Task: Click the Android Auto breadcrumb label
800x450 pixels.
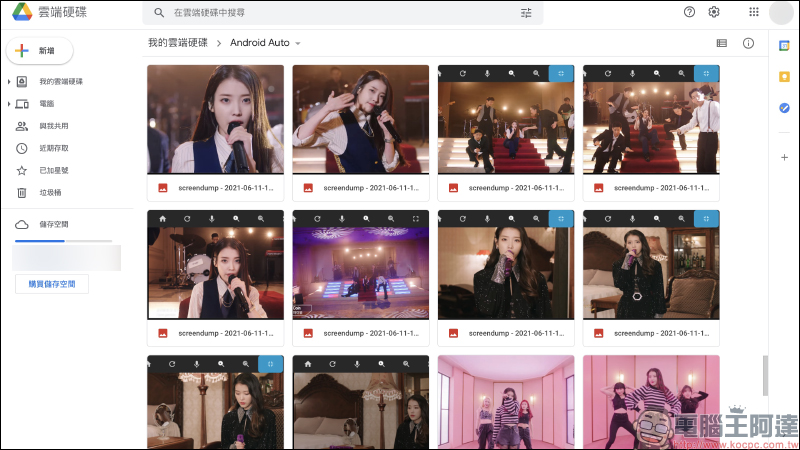Action: tap(260, 43)
